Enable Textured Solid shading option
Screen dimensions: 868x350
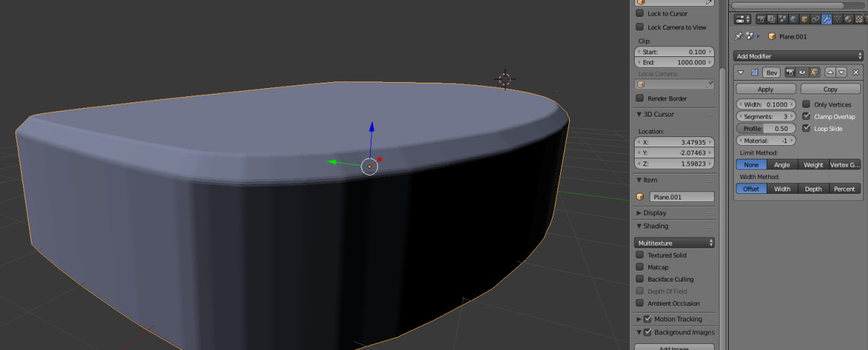pos(639,255)
